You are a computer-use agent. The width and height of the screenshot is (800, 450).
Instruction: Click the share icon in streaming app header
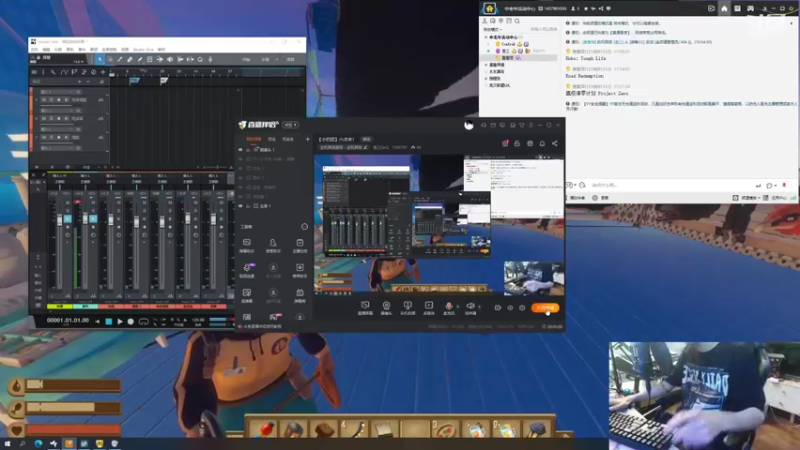pos(555,143)
